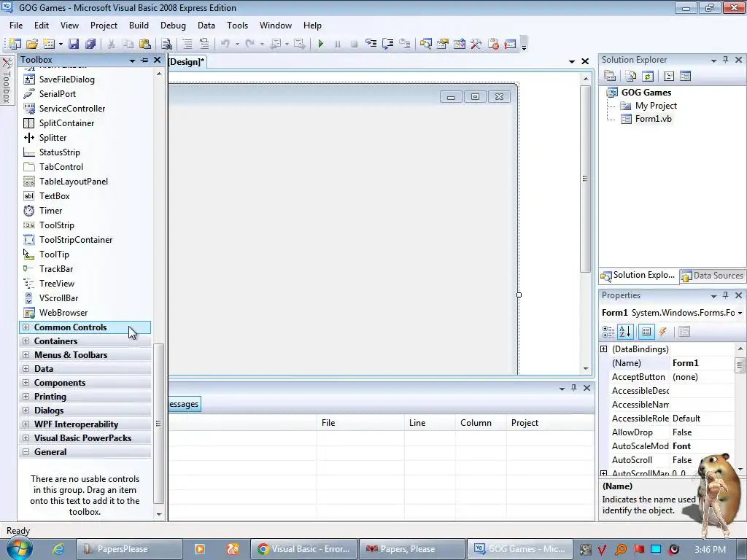
Task: Click the (Name) property value field
Action: coord(703,363)
